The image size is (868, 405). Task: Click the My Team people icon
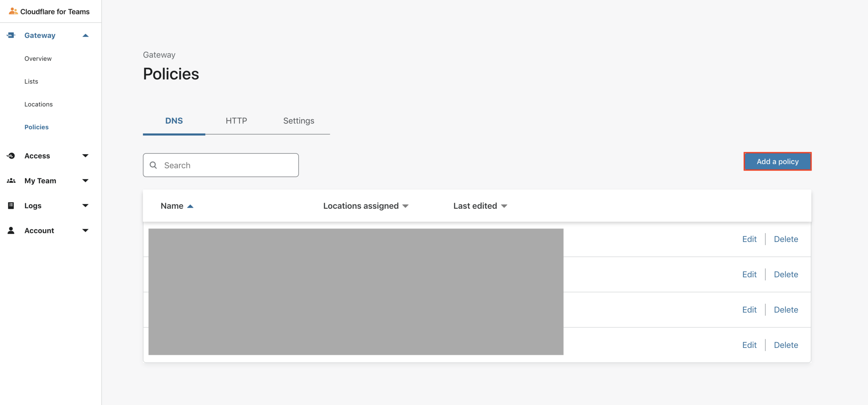coord(11,181)
